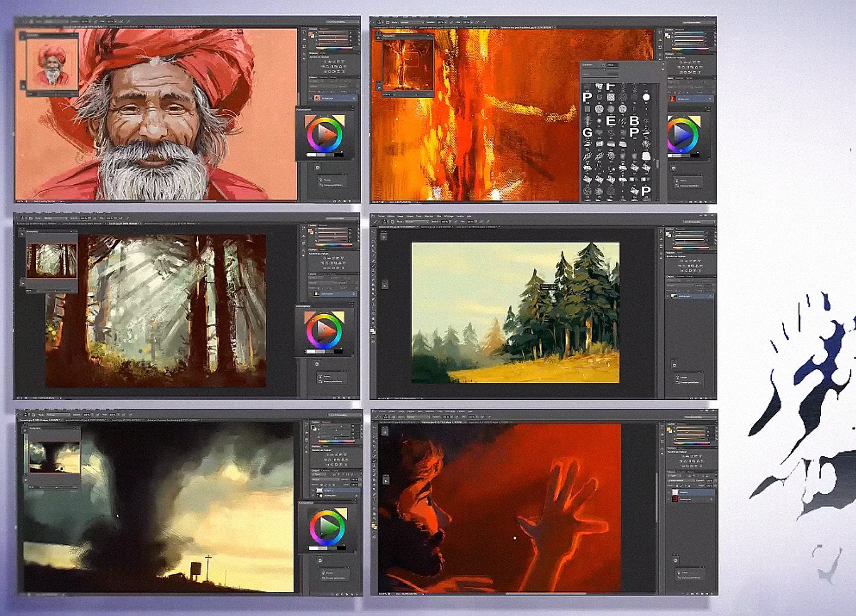Select the "G" brush preset in the brush picker
Image resolution: width=856 pixels, height=616 pixels.
click(x=587, y=132)
